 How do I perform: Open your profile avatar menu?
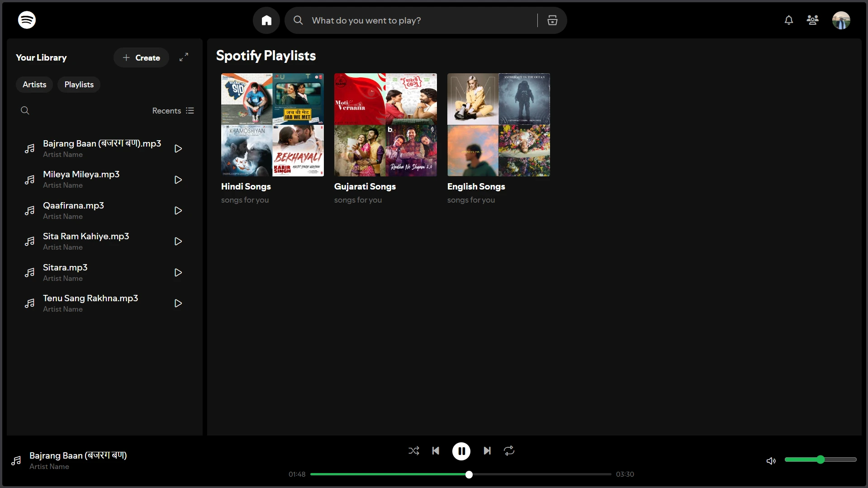pyautogui.click(x=841, y=20)
